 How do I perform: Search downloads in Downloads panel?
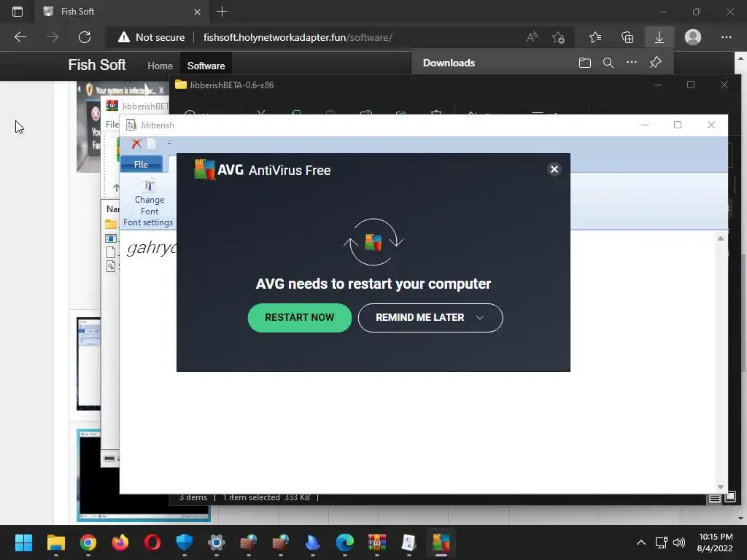click(x=608, y=63)
